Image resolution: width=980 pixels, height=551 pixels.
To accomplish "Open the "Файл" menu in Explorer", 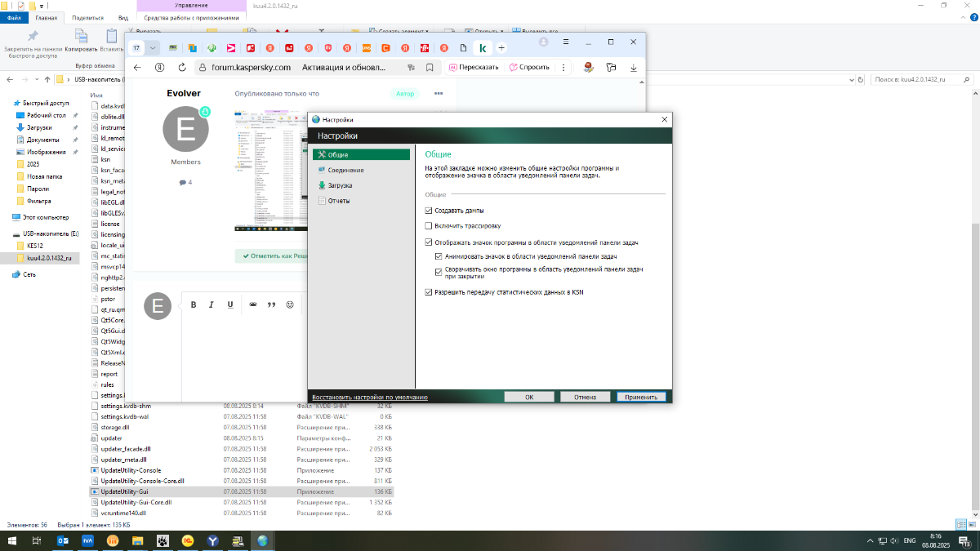I will [14, 17].
